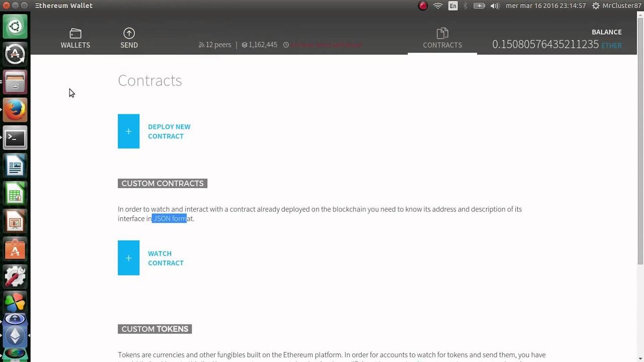Click the highlighted JSON format text
Viewport: 644px width, 362px height.
point(170,219)
